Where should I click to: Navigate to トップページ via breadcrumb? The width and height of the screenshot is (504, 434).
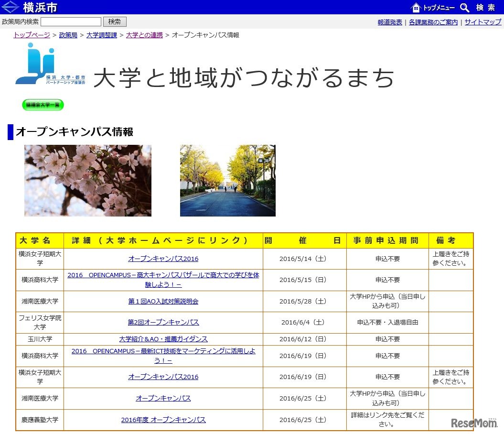pos(32,35)
